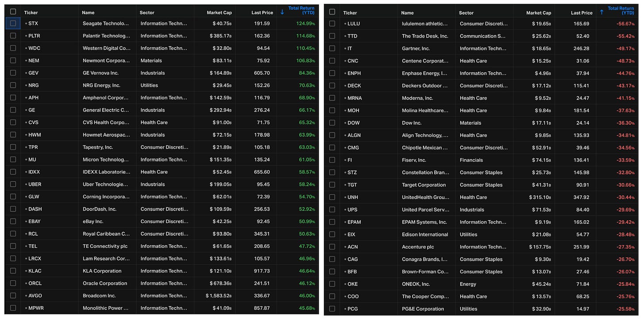Viewport: 644px width, 319px height.
Task: Select the LULU row checkbox
Action: point(332,23)
